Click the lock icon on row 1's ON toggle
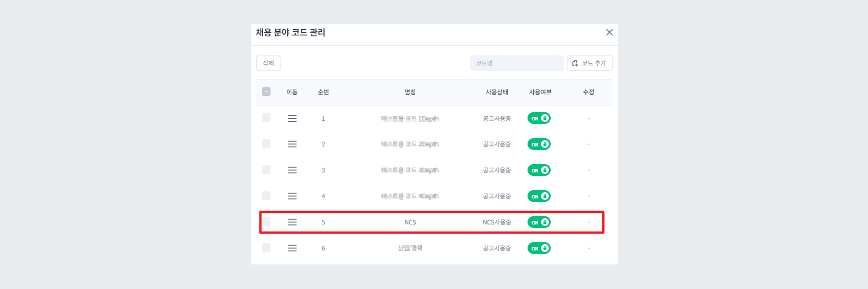The height and width of the screenshot is (289, 868). [x=544, y=118]
